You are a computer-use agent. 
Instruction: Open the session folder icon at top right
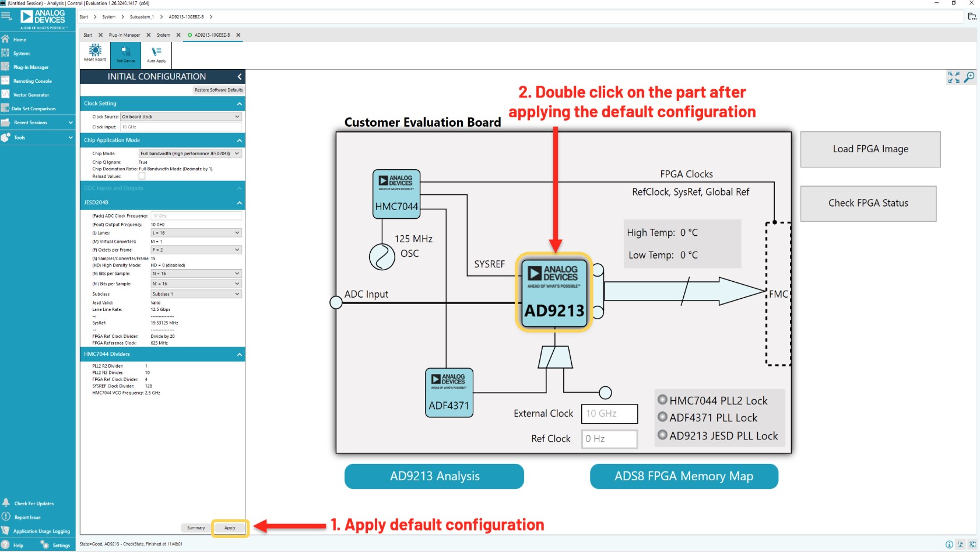(972, 16)
